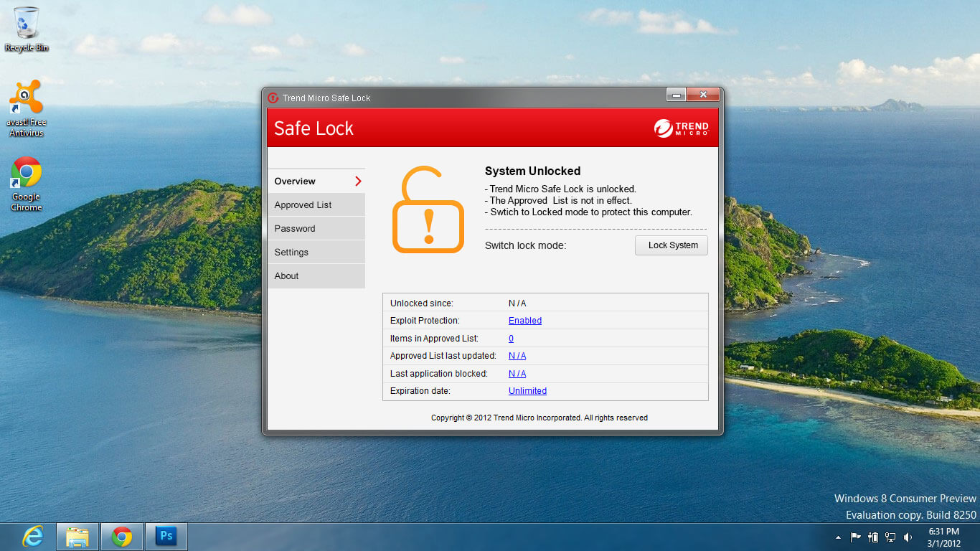Viewport: 980px width, 551px height.
Task: Click the Last application blocked N/A link
Action: click(x=517, y=374)
